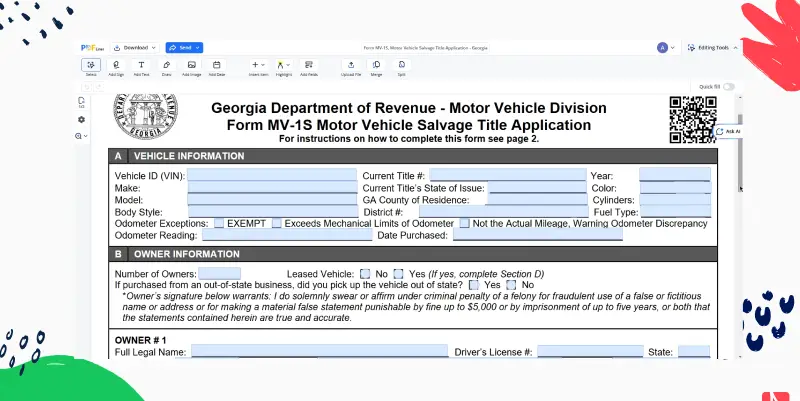Click the zoom magnifier in sidebar
This screenshot has height=401, width=800.
[x=78, y=136]
